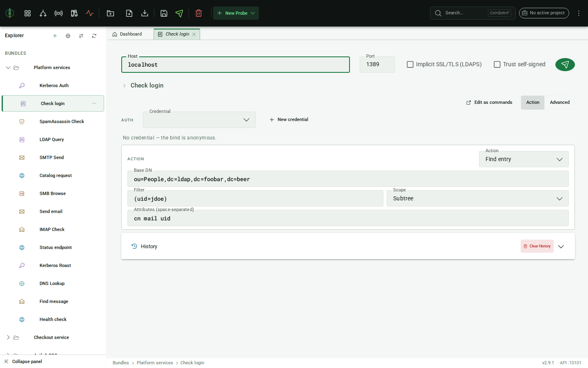This screenshot has height=368, width=588.
Task: Click the new file icon in toolbar
Action: [129, 13]
